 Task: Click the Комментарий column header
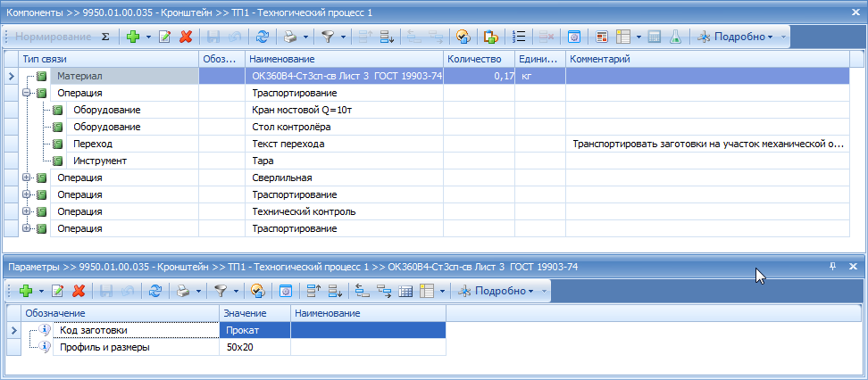point(707,59)
